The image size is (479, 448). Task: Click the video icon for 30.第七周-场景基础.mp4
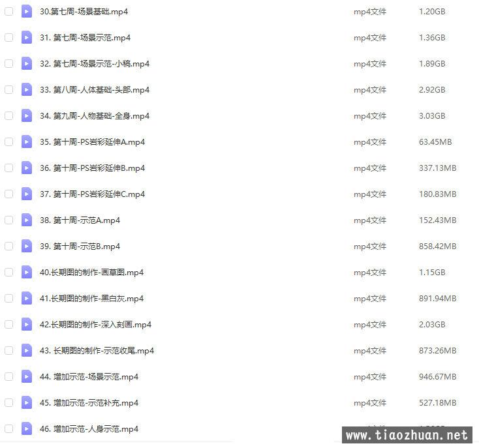click(27, 12)
